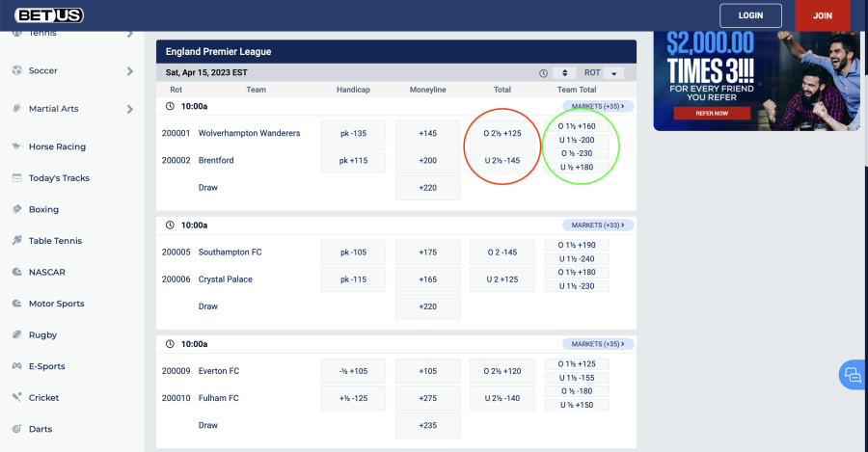Screen dimensions: 868x452
Task: Expand the Martial Arts sidebar chevron
Action: click(x=130, y=109)
